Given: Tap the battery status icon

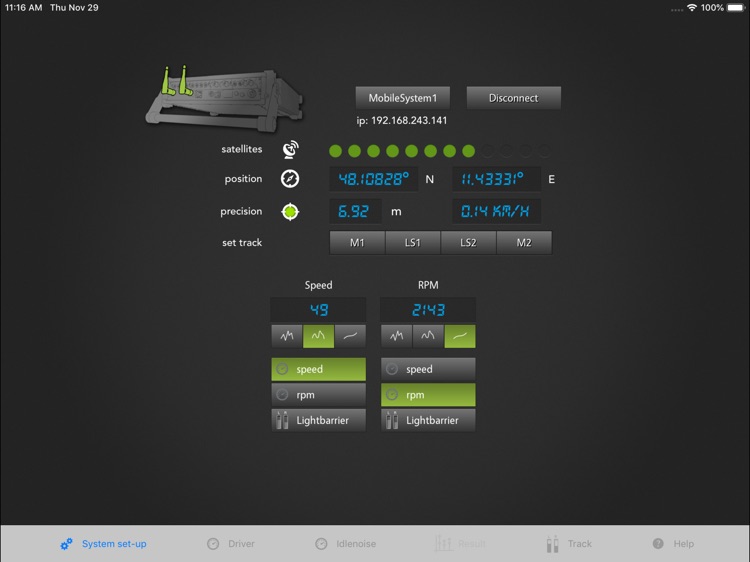Looking at the screenshot, I should point(736,8).
